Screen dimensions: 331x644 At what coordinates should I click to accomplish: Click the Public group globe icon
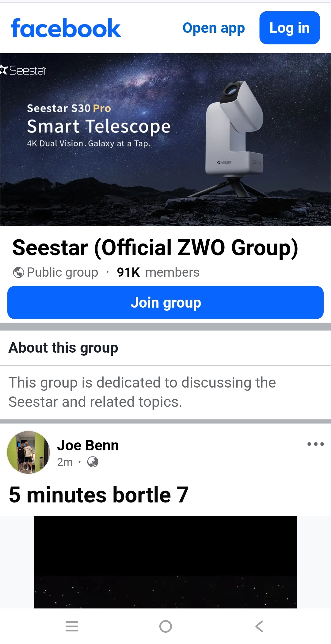(x=18, y=272)
